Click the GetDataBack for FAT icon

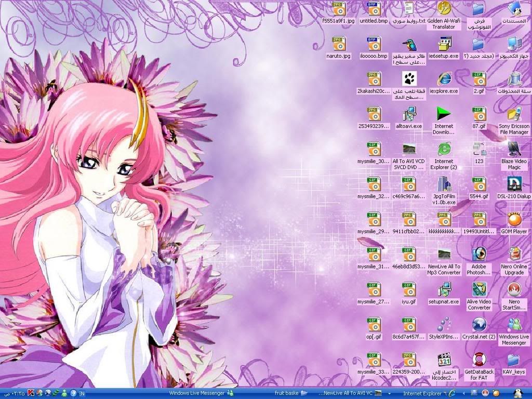(478, 360)
